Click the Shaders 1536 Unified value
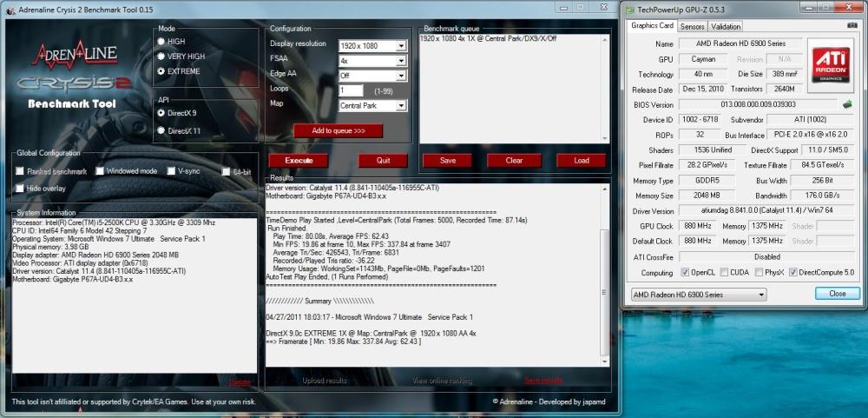This screenshot has height=418, width=868. click(713, 150)
